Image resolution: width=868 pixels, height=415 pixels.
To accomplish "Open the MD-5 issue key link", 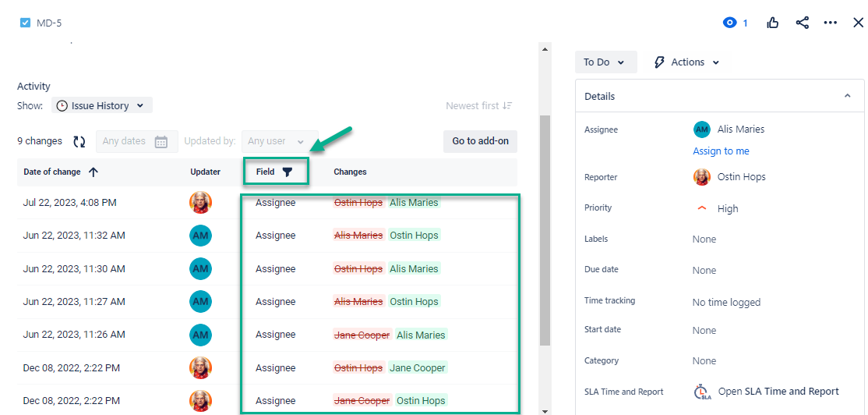I will pos(49,23).
